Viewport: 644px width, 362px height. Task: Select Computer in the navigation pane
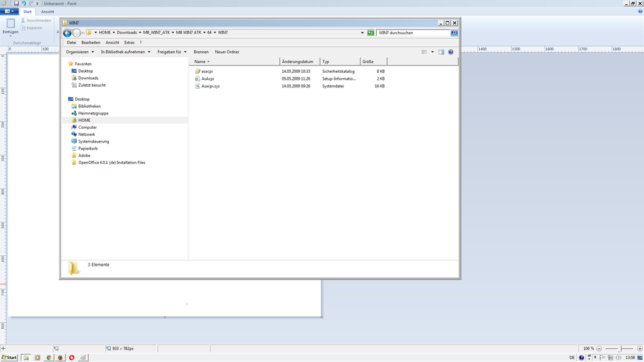tap(87, 127)
